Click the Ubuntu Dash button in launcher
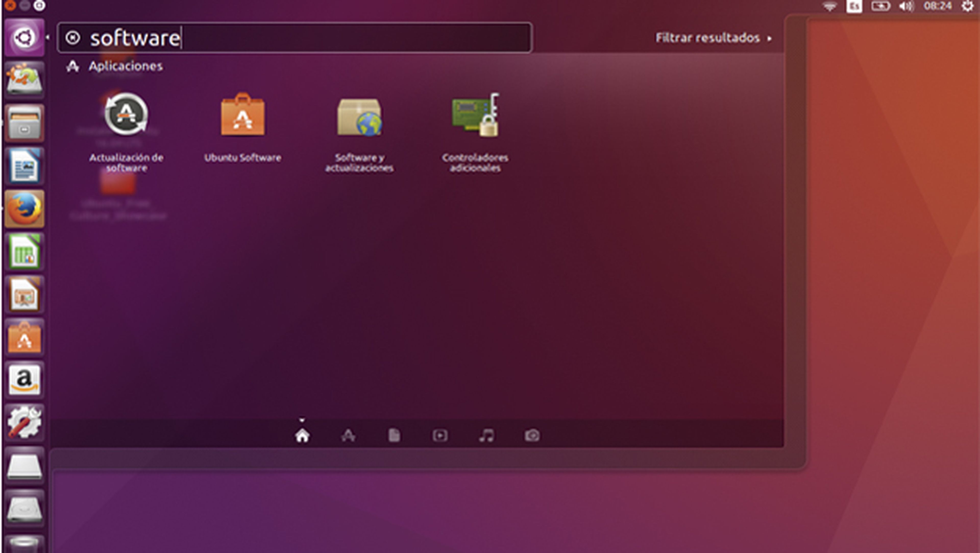 tap(24, 37)
